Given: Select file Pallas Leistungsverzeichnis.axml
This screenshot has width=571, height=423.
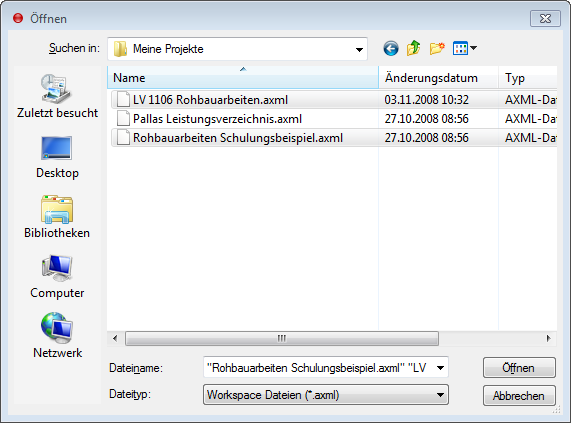Looking at the screenshot, I should point(217,119).
